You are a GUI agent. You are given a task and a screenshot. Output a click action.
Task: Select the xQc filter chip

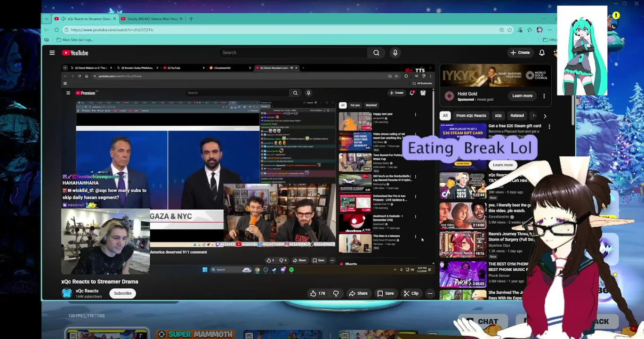pyautogui.click(x=498, y=116)
